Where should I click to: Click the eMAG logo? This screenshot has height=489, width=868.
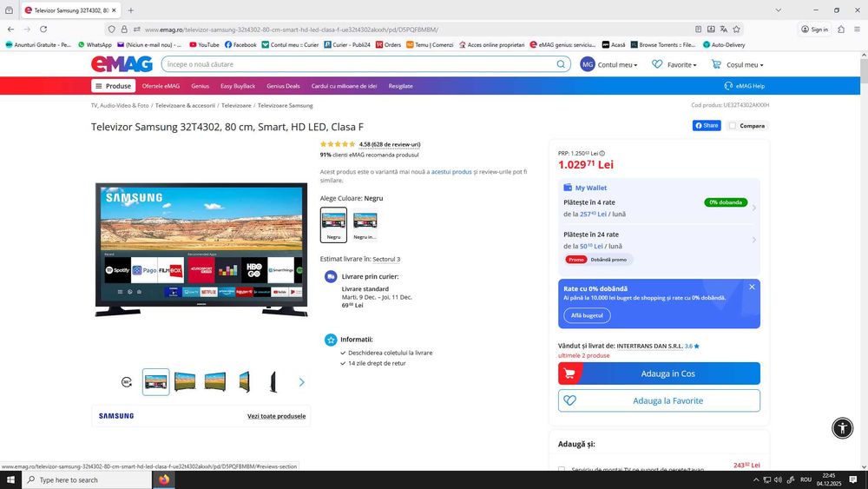[122, 64]
